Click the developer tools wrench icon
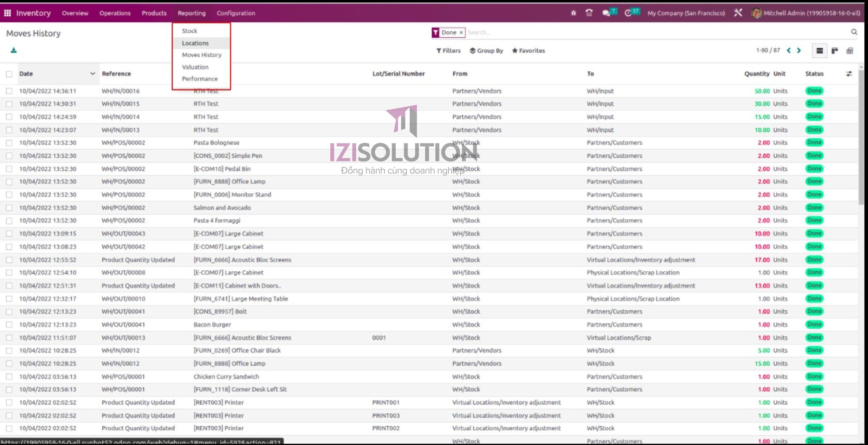Viewport: 868px width, 445px height. pos(738,13)
